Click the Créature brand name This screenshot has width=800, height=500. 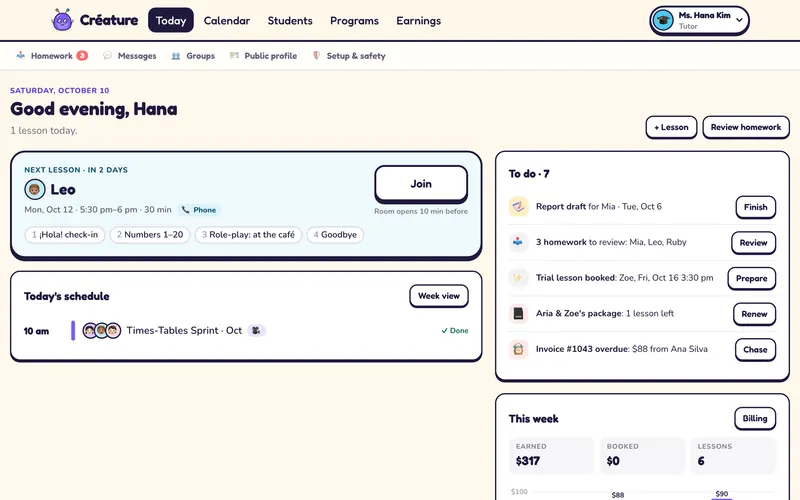click(109, 20)
